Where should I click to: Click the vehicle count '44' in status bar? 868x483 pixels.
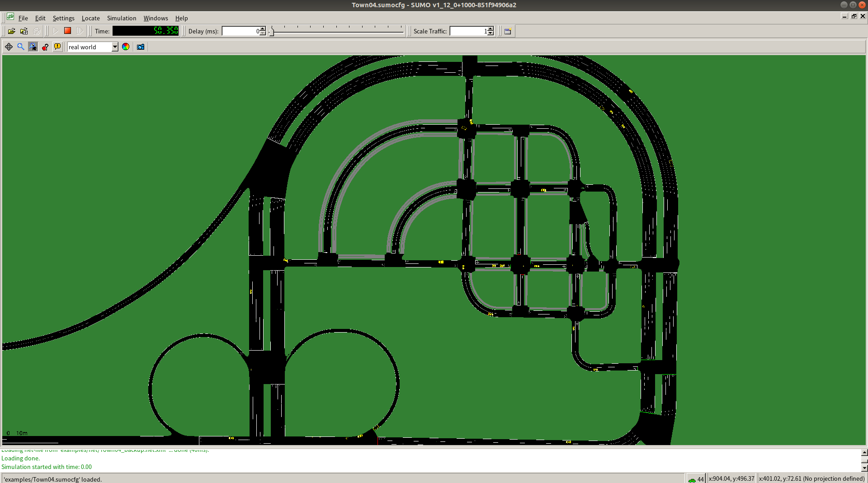[x=700, y=479]
